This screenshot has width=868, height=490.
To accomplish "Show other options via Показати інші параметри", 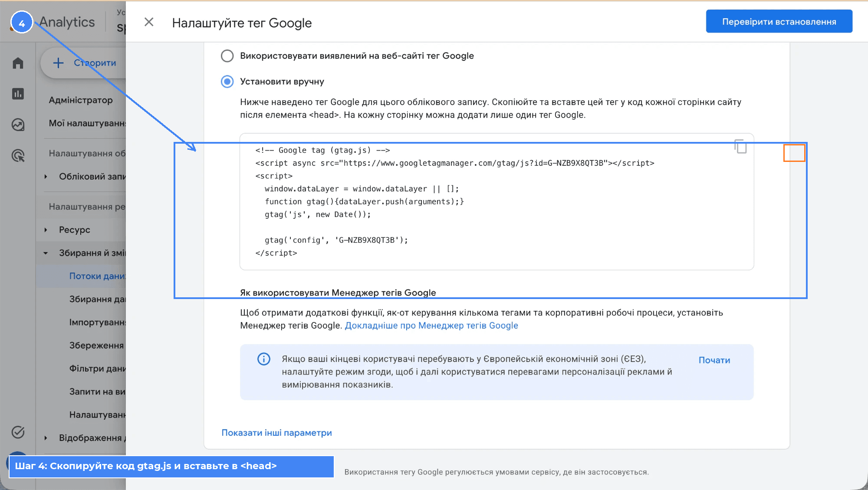I will coord(276,433).
